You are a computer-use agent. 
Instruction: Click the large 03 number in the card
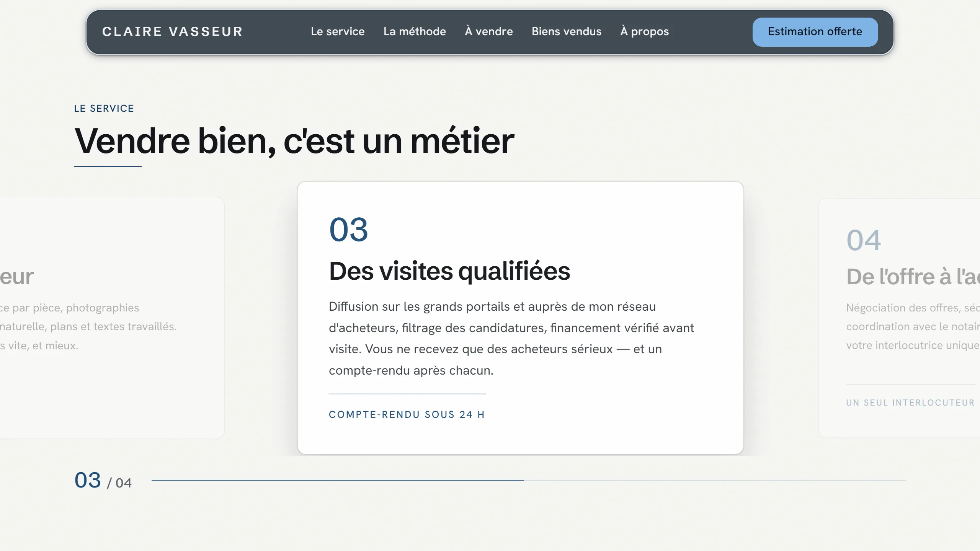click(348, 230)
